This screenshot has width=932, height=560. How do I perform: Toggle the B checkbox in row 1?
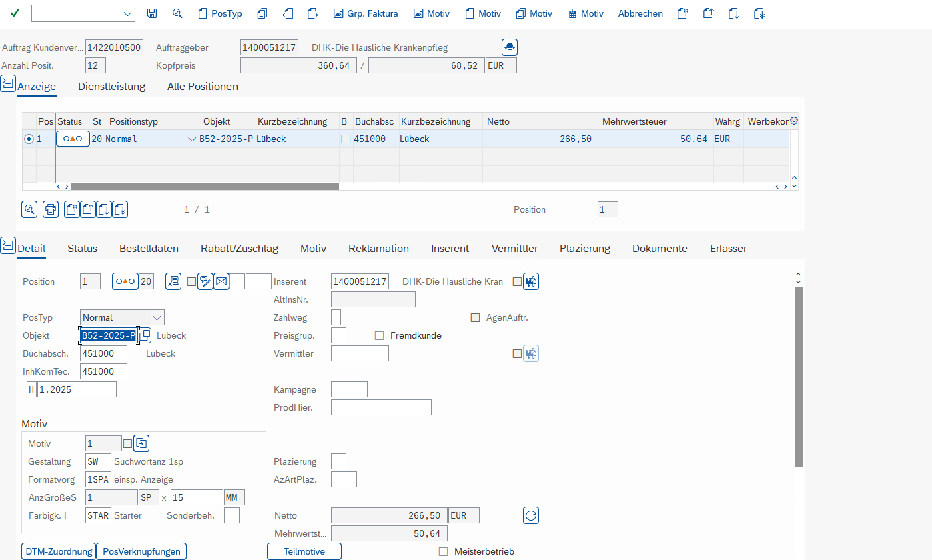pos(345,139)
